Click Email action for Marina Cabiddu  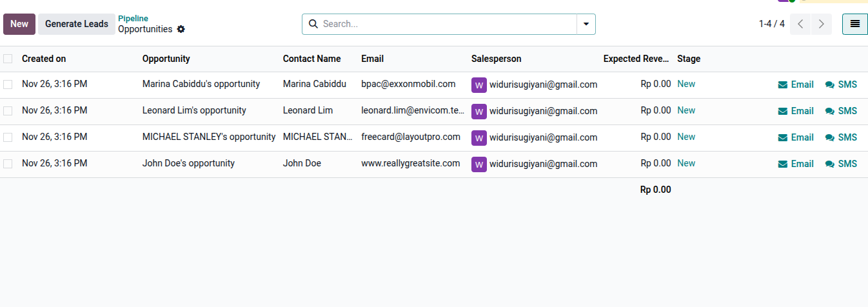[796, 84]
